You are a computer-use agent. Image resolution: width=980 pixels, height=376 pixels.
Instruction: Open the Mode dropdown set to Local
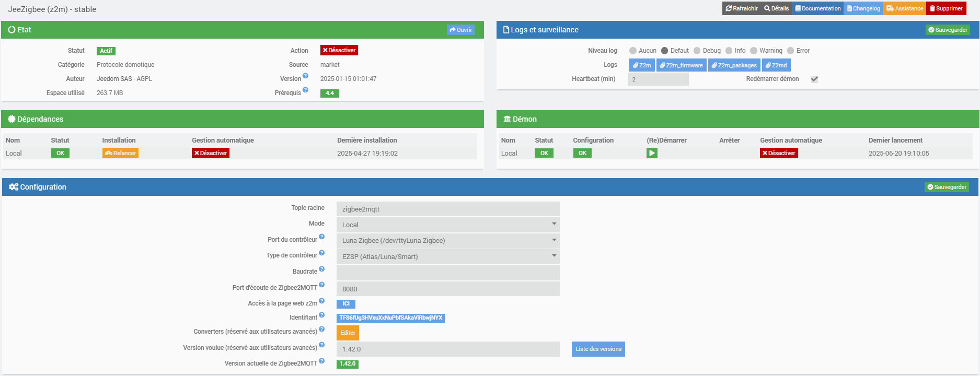[448, 225]
